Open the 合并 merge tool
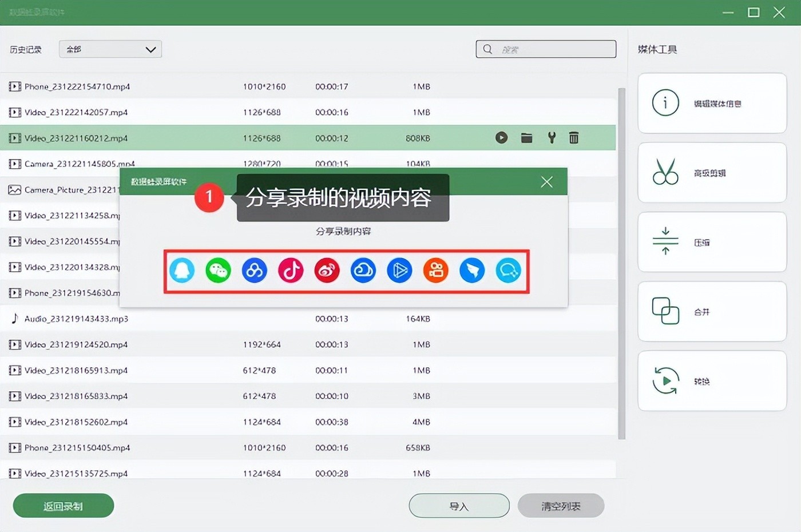This screenshot has width=801, height=532. pos(712,312)
